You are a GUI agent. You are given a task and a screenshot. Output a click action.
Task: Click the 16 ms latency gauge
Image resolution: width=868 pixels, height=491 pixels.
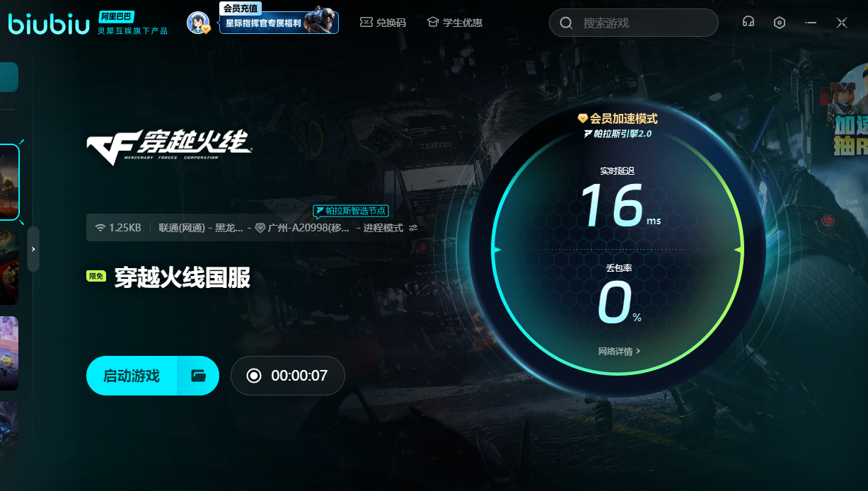[612, 206]
